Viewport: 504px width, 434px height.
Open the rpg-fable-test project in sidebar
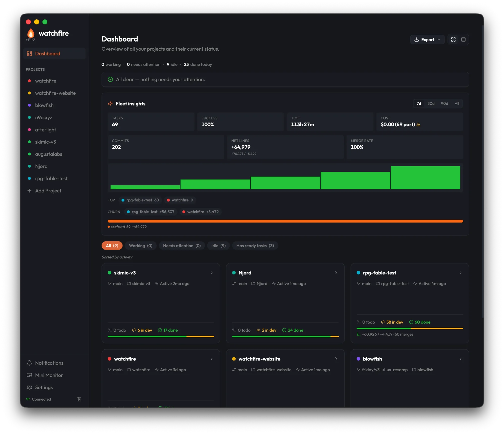pyautogui.click(x=54, y=179)
